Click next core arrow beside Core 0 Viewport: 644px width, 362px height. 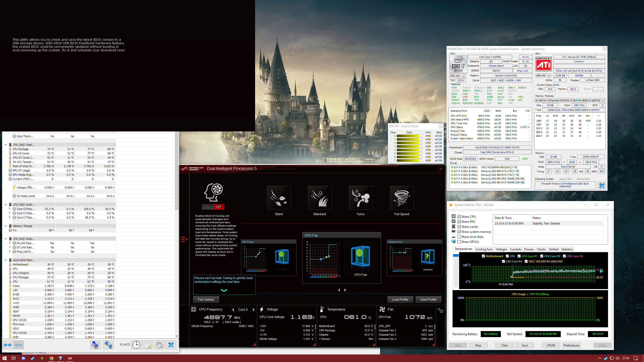click(x=254, y=309)
